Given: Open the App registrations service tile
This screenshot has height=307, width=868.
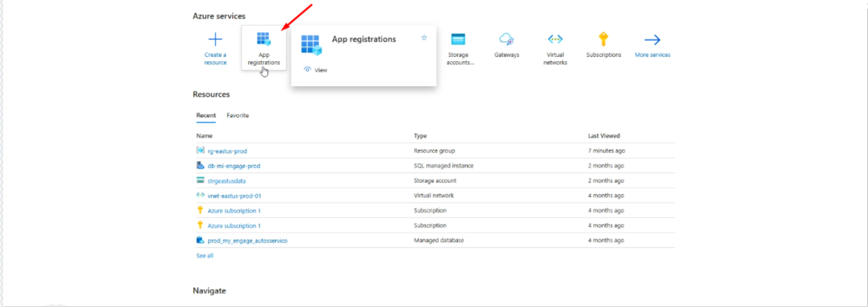Looking at the screenshot, I should (264, 48).
